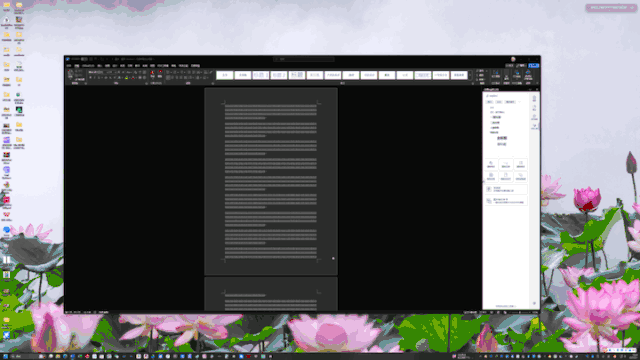This screenshot has width=640, height=360.
Task: Open the File tab in the Word ribbon
Action: [x=69, y=65]
